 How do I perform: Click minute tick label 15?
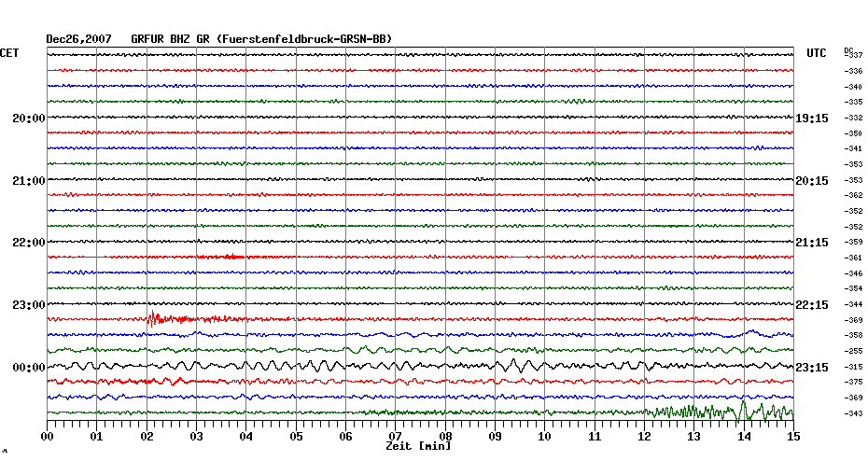(x=793, y=437)
